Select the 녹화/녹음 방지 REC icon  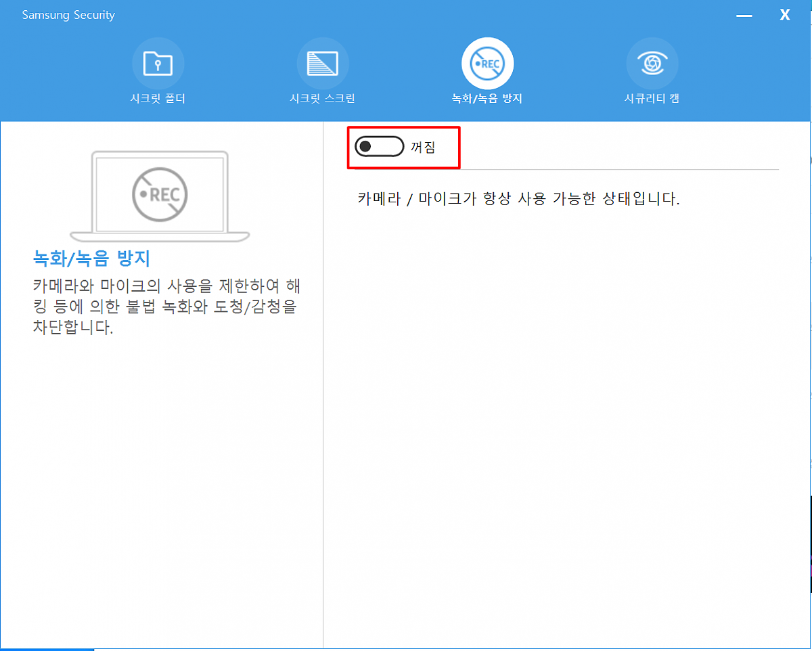point(488,64)
